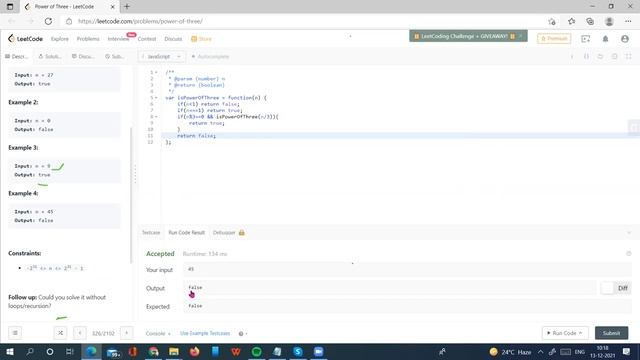Open the LeetCoding Challenge + GIVEAWAY banner
Image resolution: width=640 pixels, height=360 pixels.
pos(464,36)
